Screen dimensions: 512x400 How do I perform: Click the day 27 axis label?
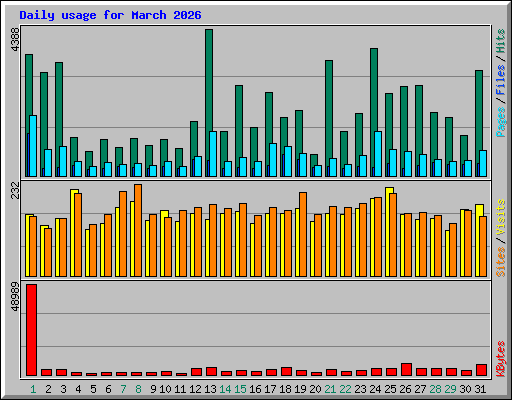click(420, 389)
